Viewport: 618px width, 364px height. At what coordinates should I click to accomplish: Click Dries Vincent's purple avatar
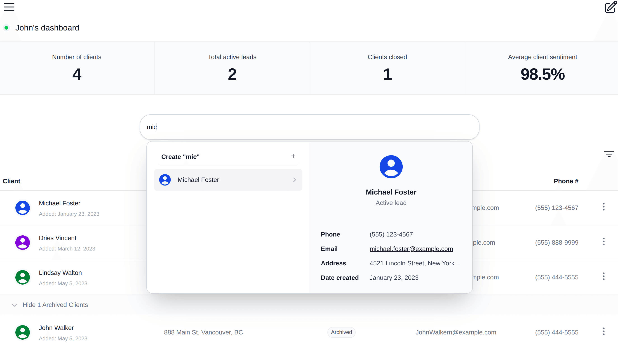(x=23, y=243)
